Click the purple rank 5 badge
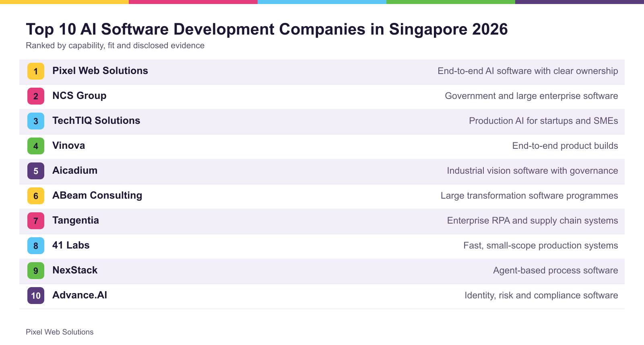 click(36, 171)
